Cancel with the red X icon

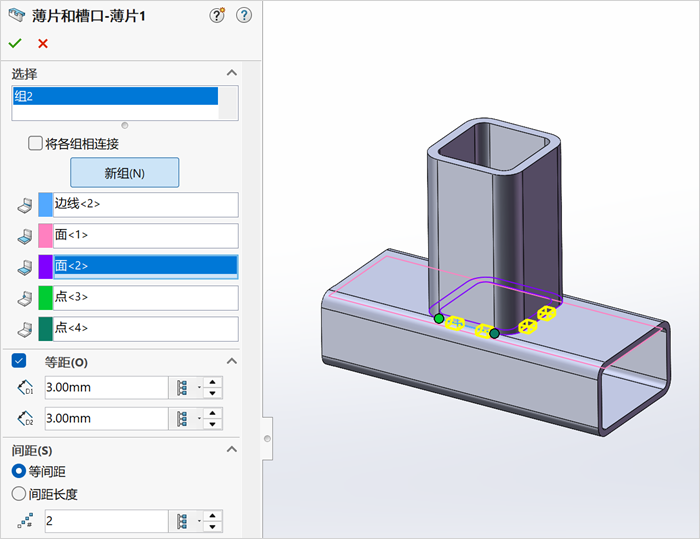click(x=43, y=43)
